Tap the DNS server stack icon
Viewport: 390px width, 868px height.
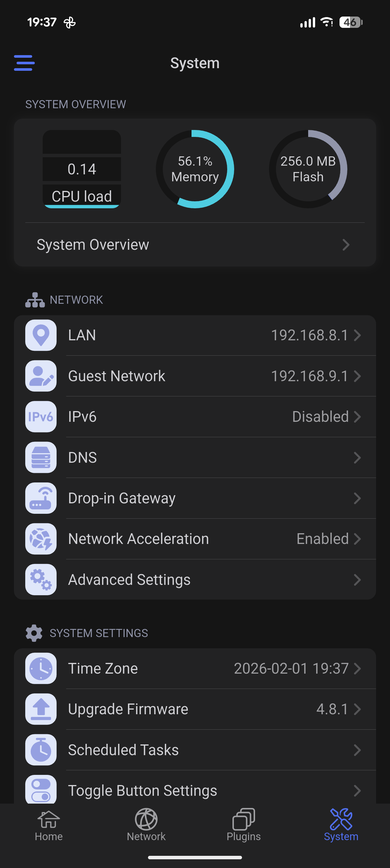click(x=41, y=457)
